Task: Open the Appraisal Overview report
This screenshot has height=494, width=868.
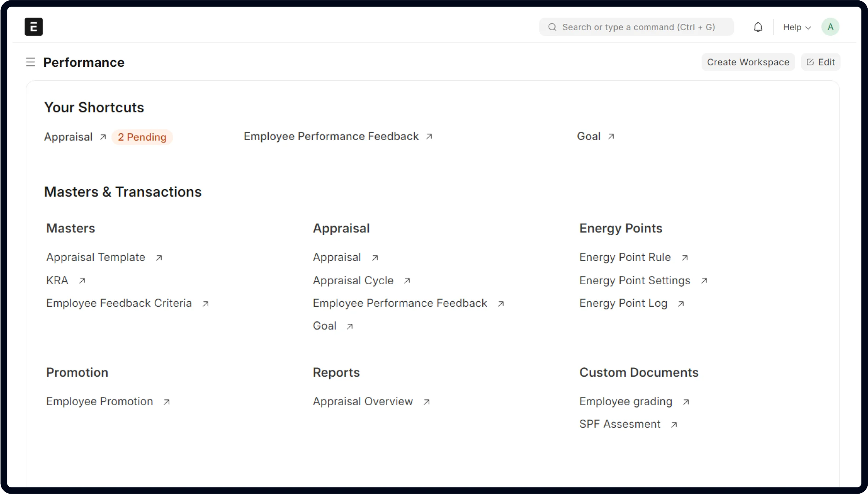Action: pos(363,401)
